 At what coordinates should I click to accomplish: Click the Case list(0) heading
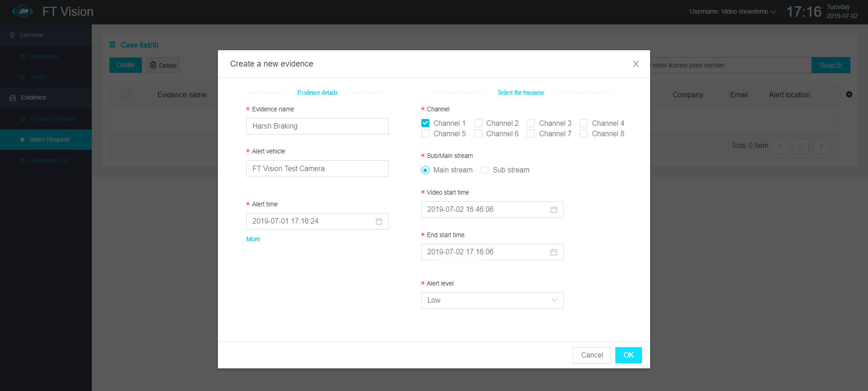coord(140,45)
